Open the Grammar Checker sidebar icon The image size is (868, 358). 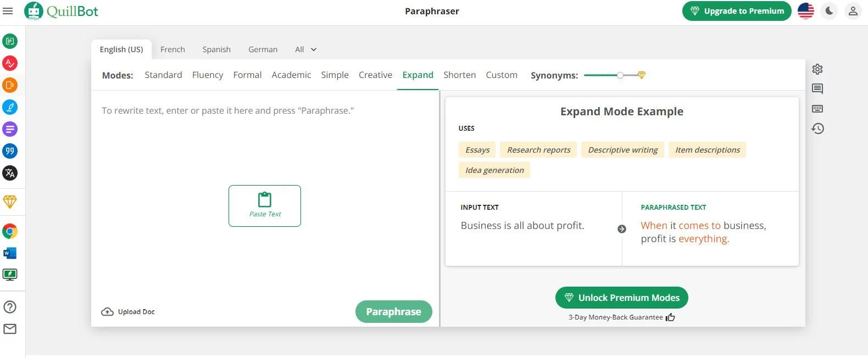(x=10, y=63)
